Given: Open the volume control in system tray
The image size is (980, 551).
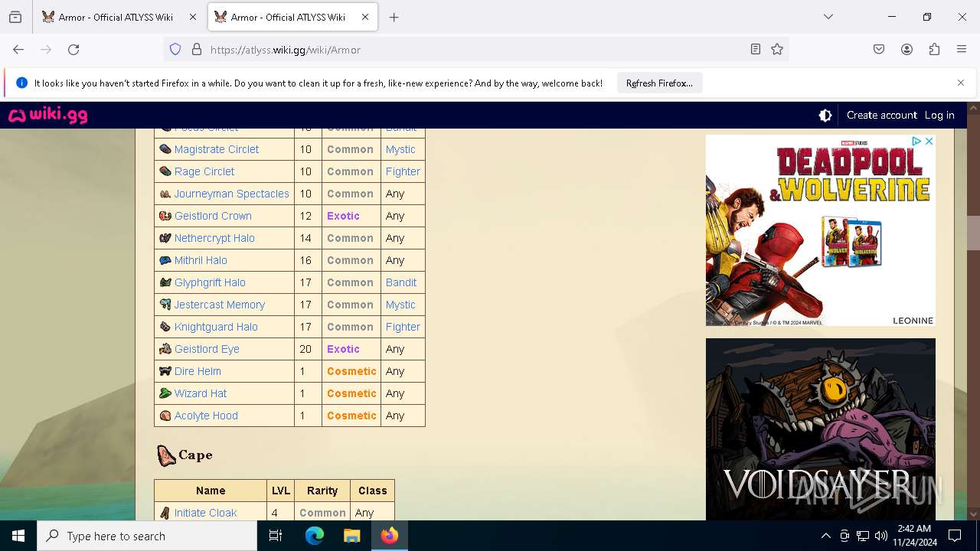Looking at the screenshot, I should point(881,536).
